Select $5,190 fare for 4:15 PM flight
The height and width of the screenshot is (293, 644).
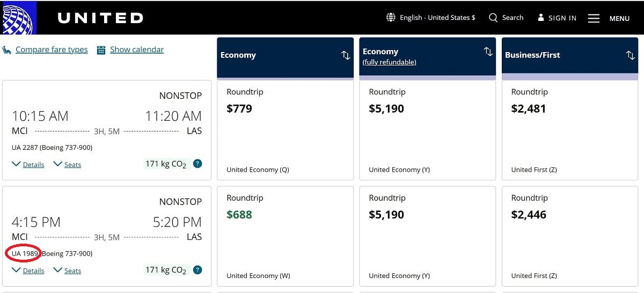pyautogui.click(x=427, y=236)
